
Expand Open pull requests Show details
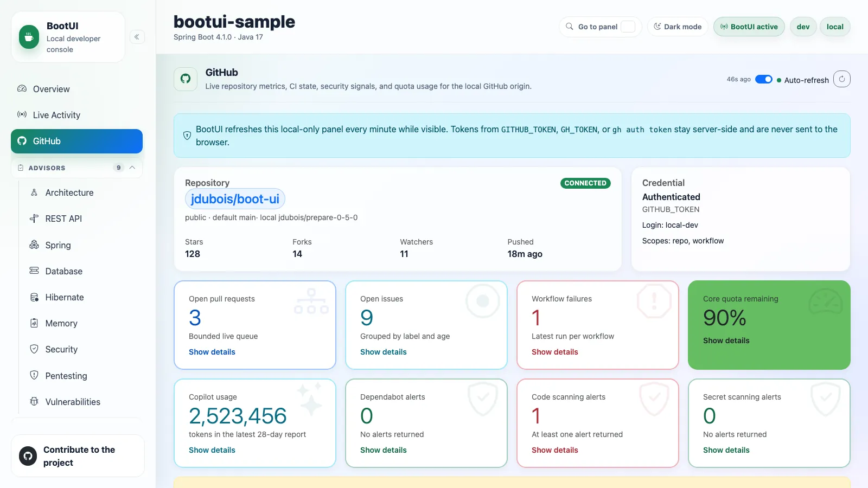click(212, 352)
